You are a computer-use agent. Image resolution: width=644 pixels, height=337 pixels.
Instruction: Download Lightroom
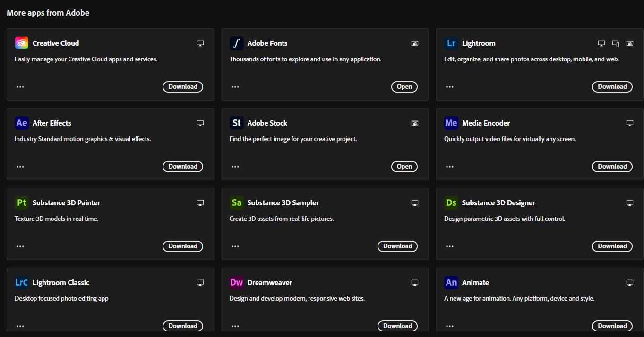(612, 86)
